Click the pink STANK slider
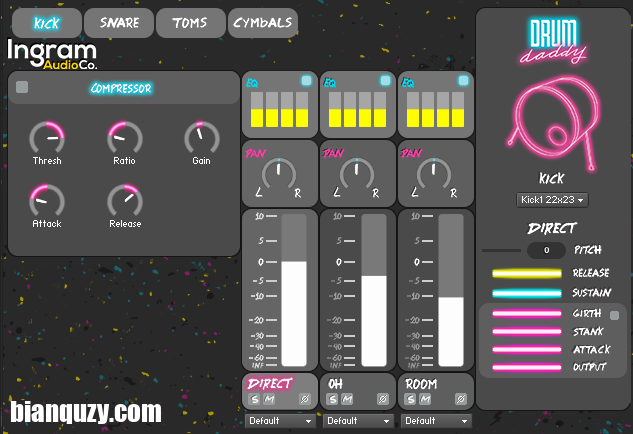Viewport: 633px width, 434px height. pos(527,332)
